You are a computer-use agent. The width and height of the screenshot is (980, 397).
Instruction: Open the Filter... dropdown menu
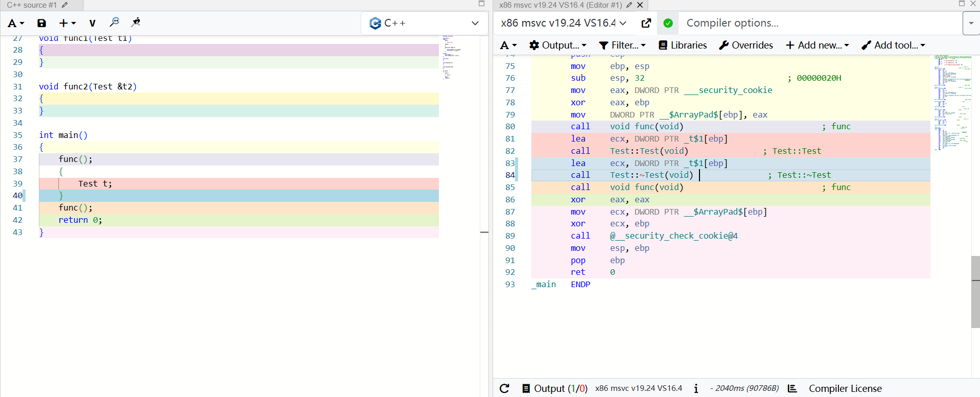click(622, 45)
